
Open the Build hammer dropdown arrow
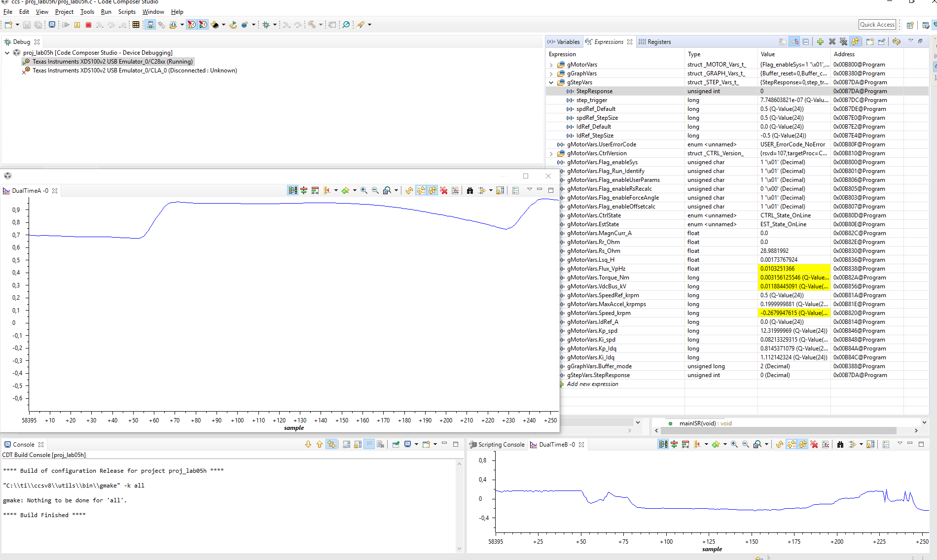click(x=321, y=25)
